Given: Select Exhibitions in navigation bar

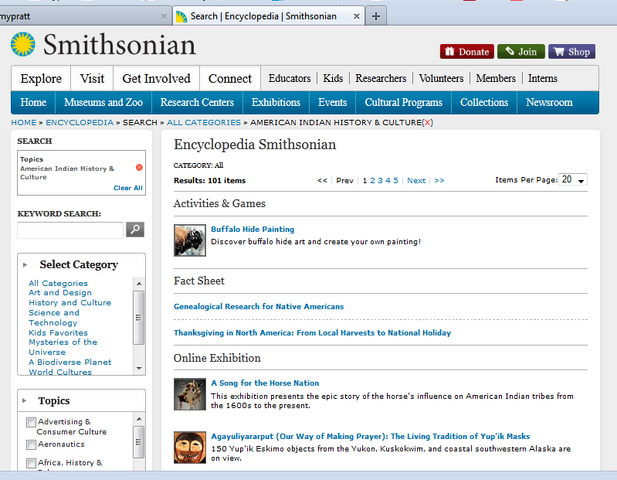Looking at the screenshot, I should [276, 102].
